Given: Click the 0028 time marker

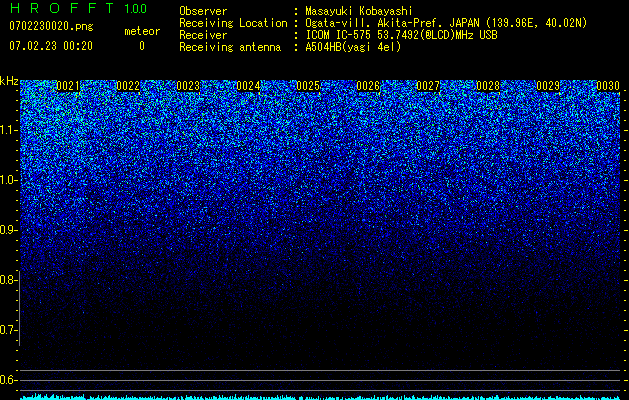Looking at the screenshot, I should (x=488, y=86).
